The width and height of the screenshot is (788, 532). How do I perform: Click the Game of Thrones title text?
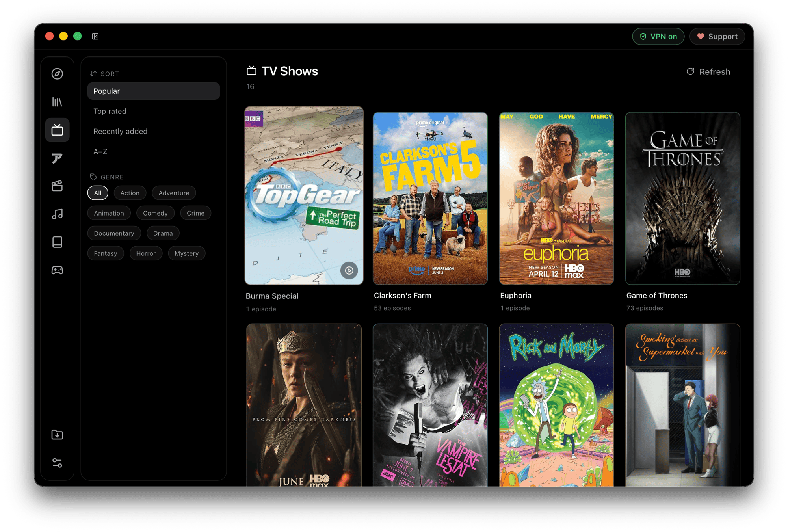pyautogui.click(x=656, y=296)
